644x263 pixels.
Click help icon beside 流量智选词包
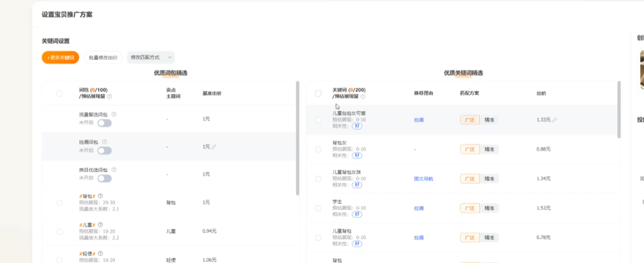coord(114,114)
